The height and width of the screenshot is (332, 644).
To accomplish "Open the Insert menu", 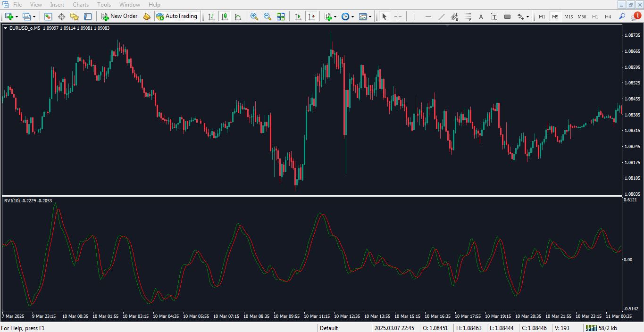I will tap(57, 5).
